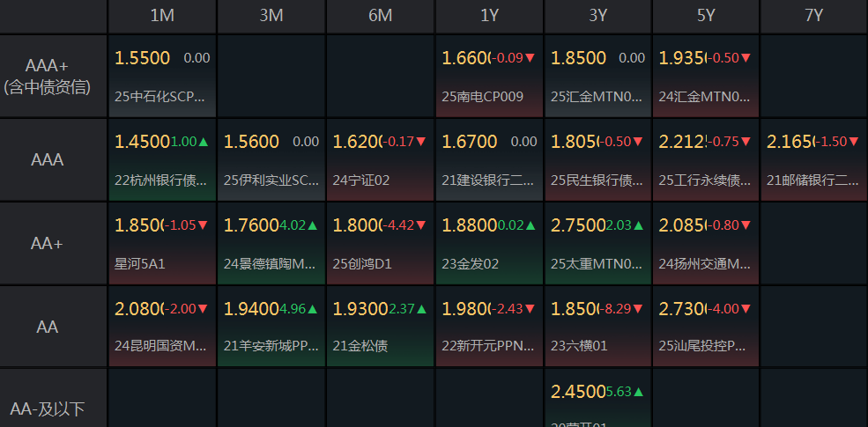Choose the 7Y tenor column header
Viewport: 868px width, 427px height.
coord(813,16)
